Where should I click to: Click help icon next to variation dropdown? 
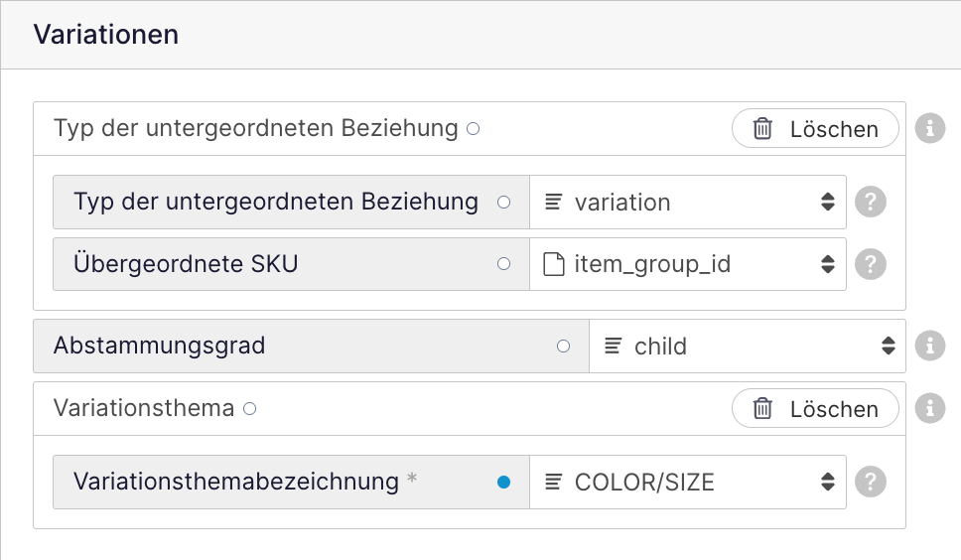(x=871, y=203)
